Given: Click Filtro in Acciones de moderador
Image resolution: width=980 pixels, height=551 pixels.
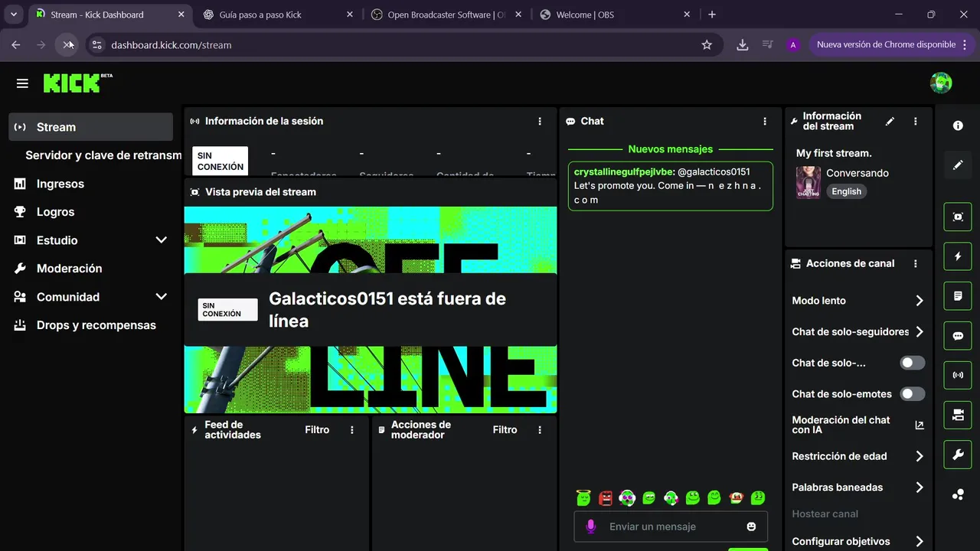Looking at the screenshot, I should [x=505, y=430].
